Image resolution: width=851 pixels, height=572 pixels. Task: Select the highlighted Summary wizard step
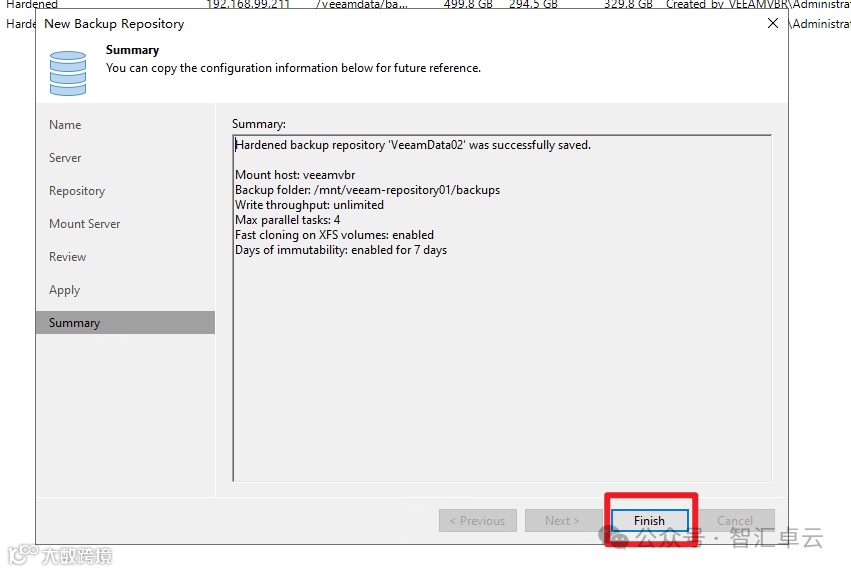tap(125, 322)
